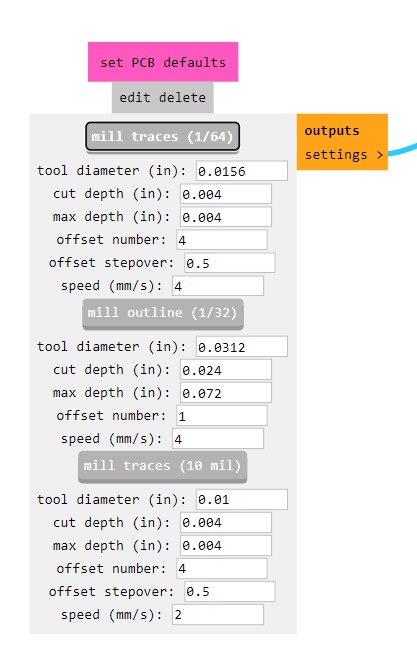Click the edit link under module title
Screen dimensions: 417x658
[x=135, y=98]
